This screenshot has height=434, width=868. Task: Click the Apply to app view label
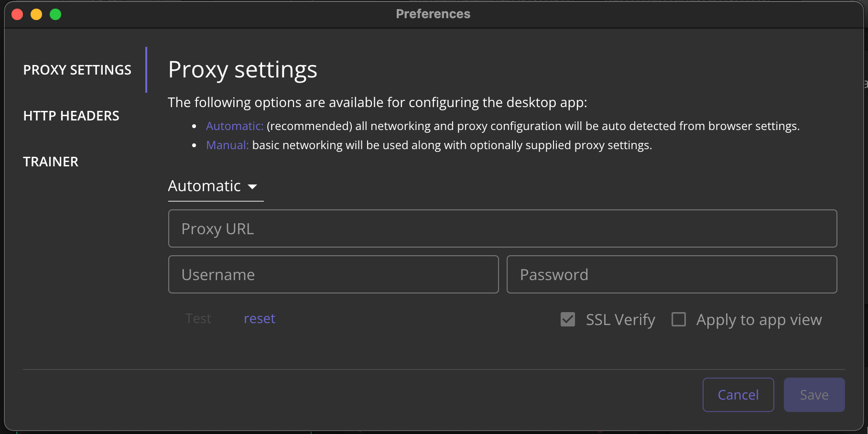click(759, 319)
